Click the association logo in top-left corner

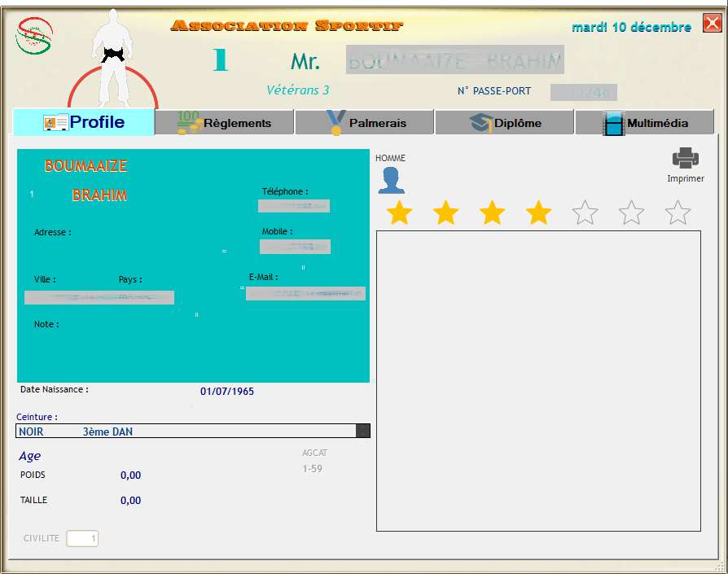pos(34,35)
